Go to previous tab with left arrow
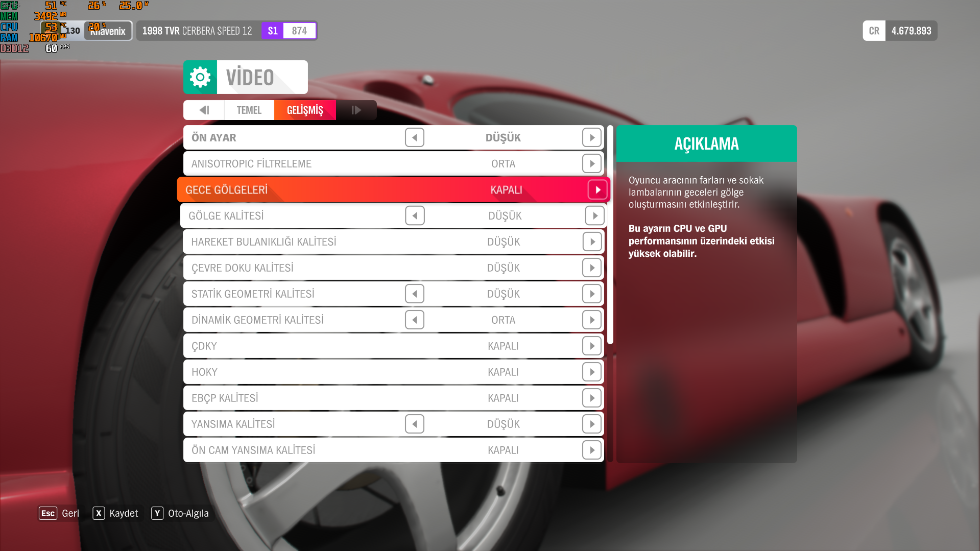 [x=204, y=110]
